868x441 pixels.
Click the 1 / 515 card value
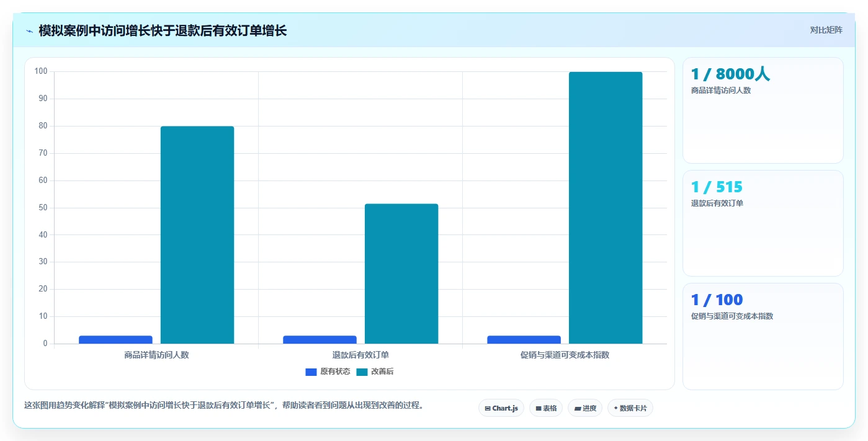point(717,187)
